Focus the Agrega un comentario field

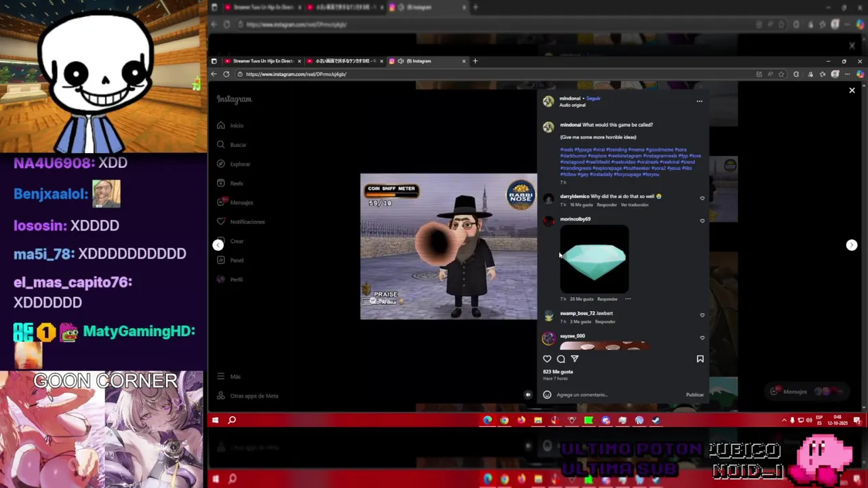(618, 394)
